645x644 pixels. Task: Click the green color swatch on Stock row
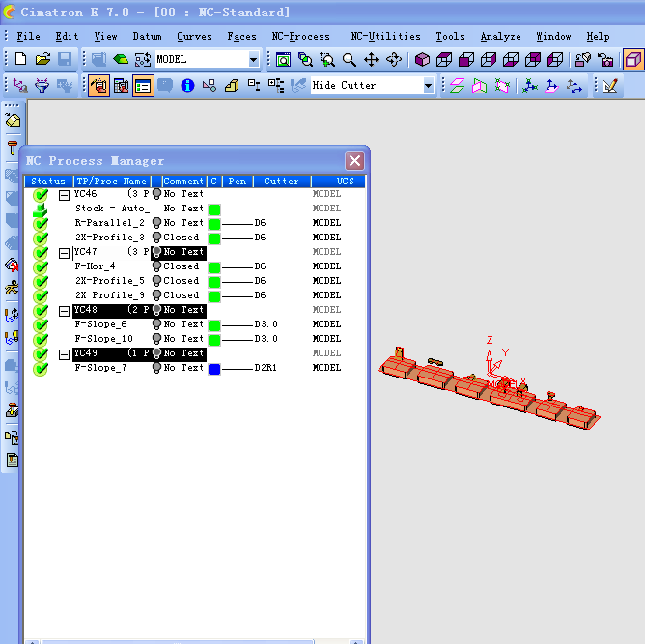coord(214,210)
